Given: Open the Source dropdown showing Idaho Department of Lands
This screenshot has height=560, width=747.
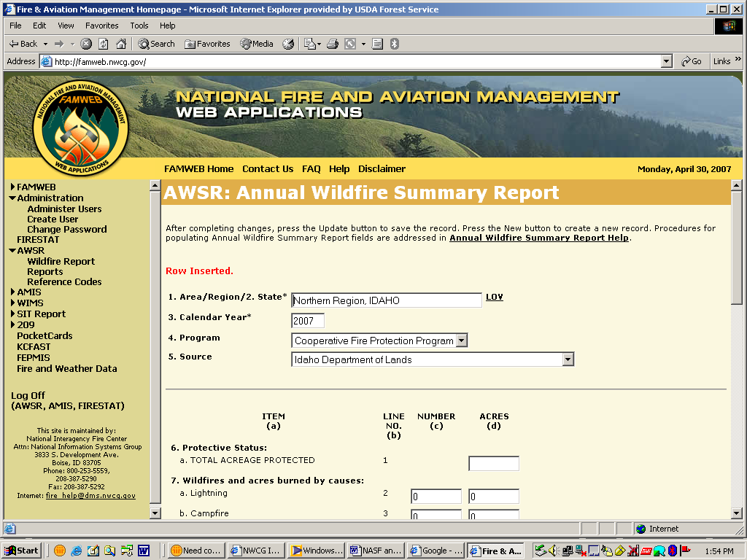Looking at the screenshot, I should 433,359.
